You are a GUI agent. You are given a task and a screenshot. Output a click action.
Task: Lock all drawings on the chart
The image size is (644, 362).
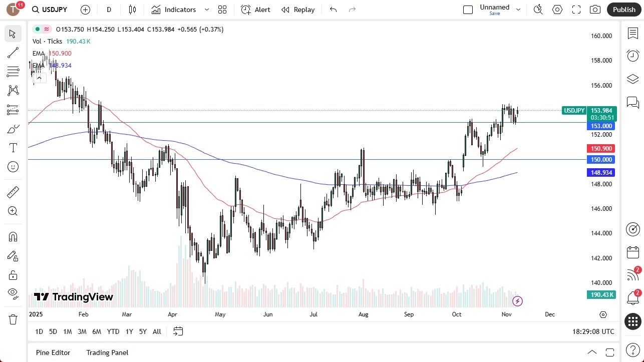click(x=13, y=275)
